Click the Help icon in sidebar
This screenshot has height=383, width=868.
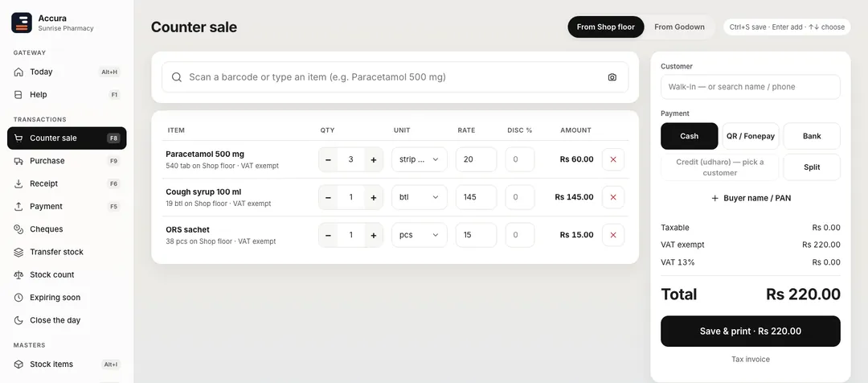18,95
